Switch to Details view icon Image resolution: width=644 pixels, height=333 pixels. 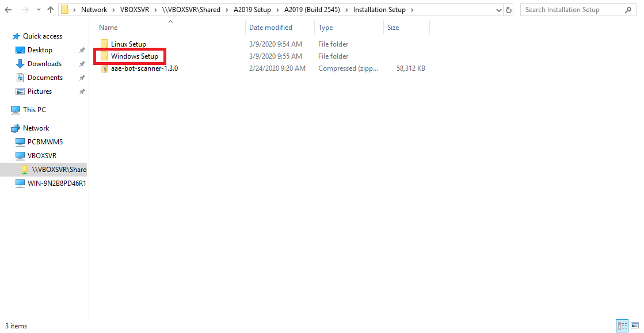click(622, 326)
